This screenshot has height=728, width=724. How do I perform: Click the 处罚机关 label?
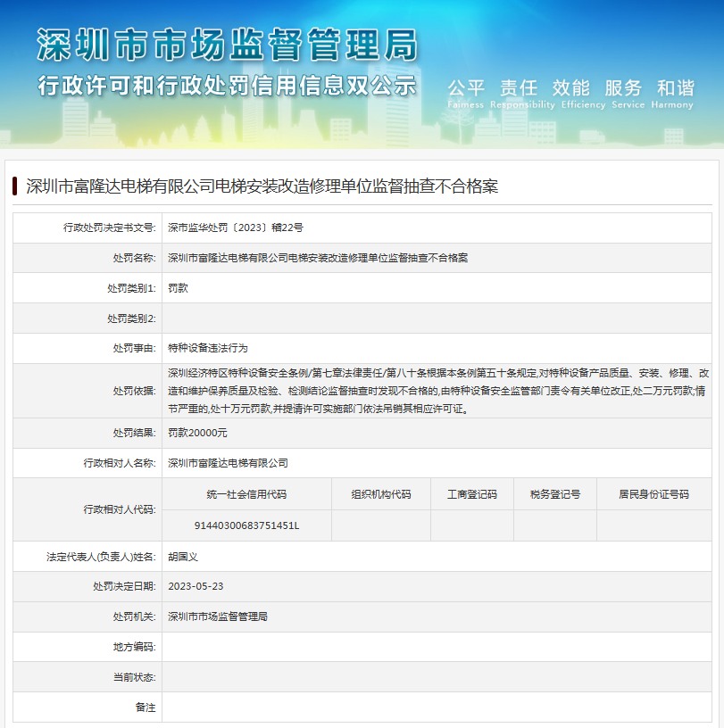(x=134, y=616)
